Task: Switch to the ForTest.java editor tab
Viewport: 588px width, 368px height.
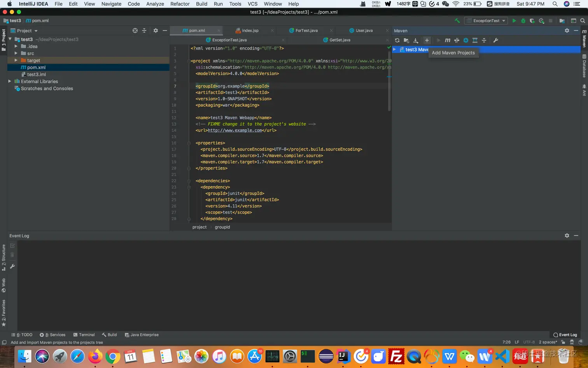Action: [306, 30]
